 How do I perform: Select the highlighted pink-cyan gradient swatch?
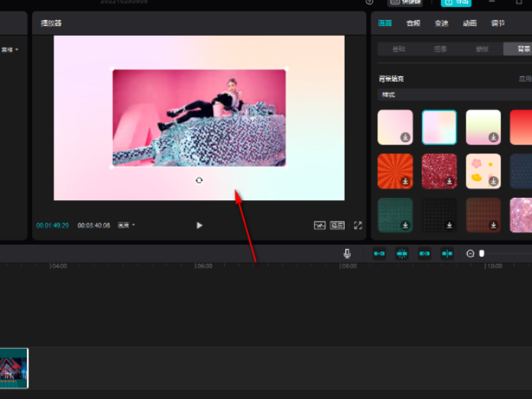coord(439,127)
